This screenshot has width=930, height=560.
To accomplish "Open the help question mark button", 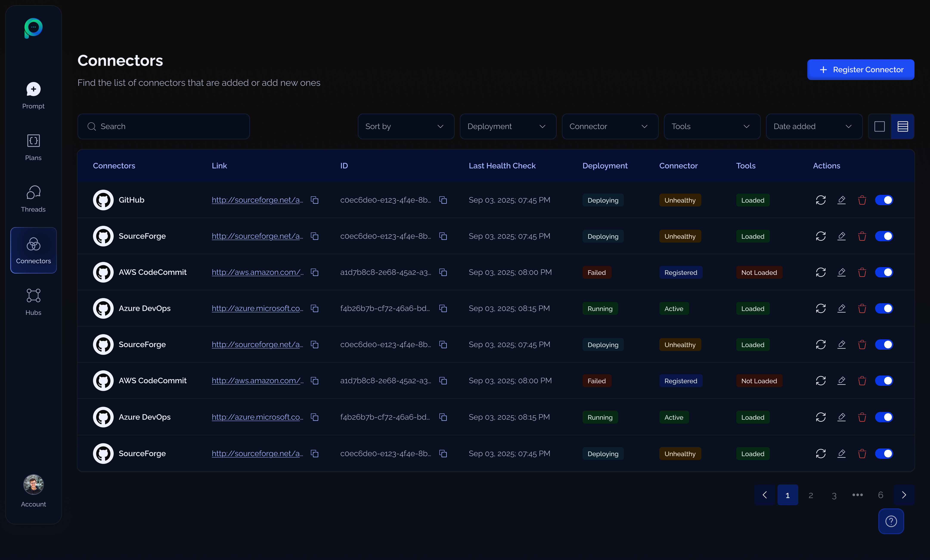I will (891, 521).
